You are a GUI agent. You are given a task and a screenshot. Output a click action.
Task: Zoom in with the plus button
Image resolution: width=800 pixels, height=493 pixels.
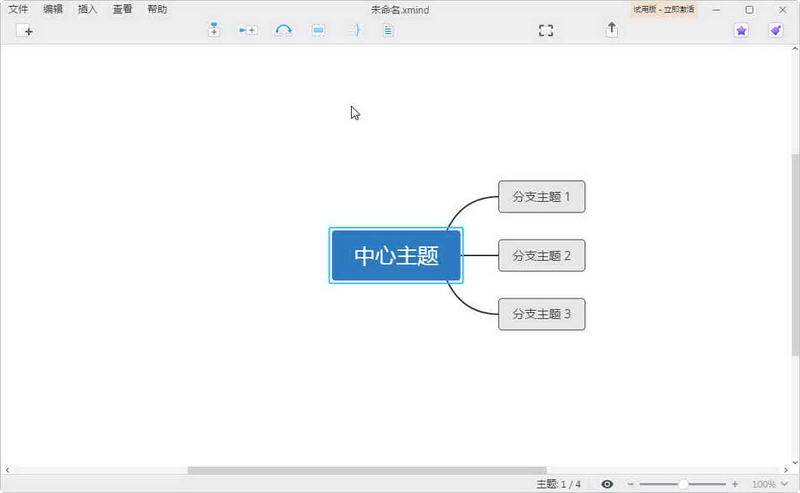coord(735,484)
